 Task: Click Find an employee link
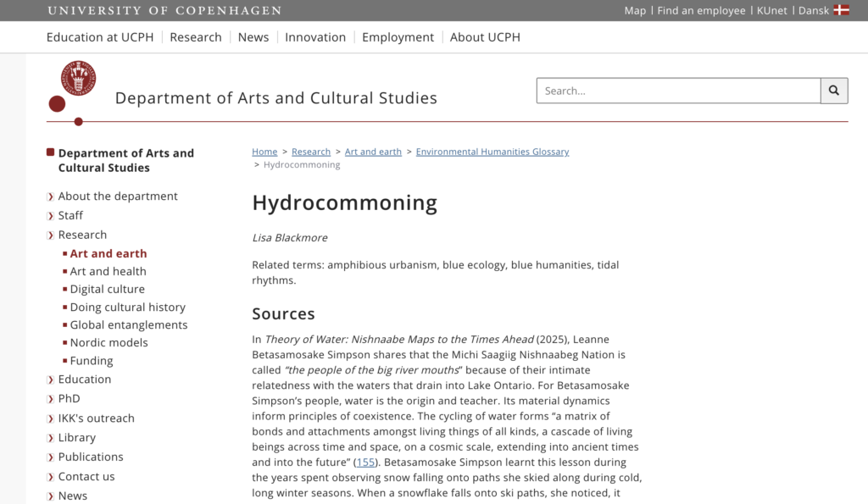coord(701,10)
